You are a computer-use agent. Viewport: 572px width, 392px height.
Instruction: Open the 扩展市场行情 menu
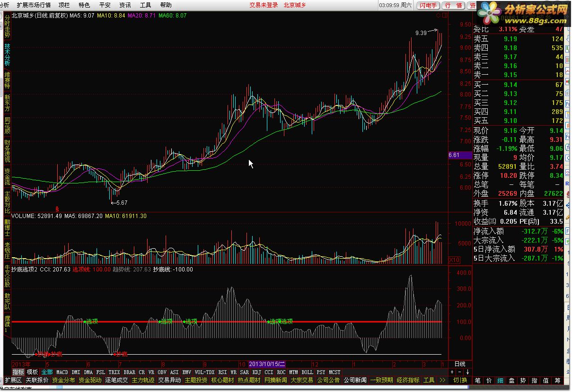(x=34, y=5)
